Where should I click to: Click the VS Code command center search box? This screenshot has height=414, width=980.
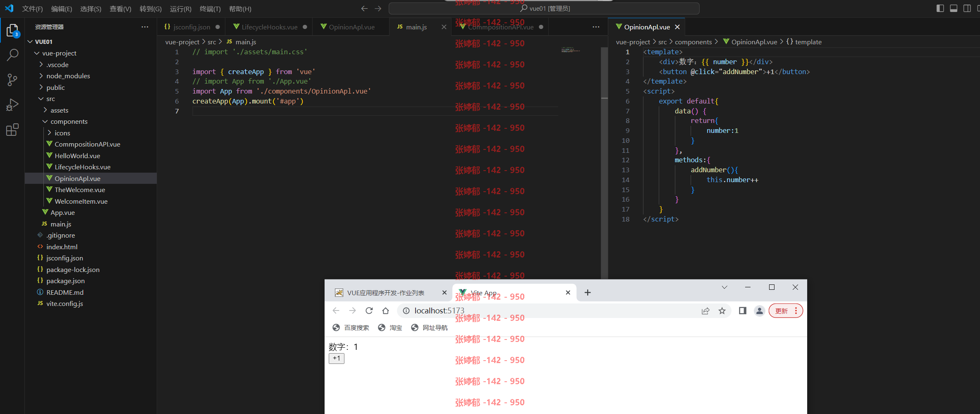(x=544, y=9)
